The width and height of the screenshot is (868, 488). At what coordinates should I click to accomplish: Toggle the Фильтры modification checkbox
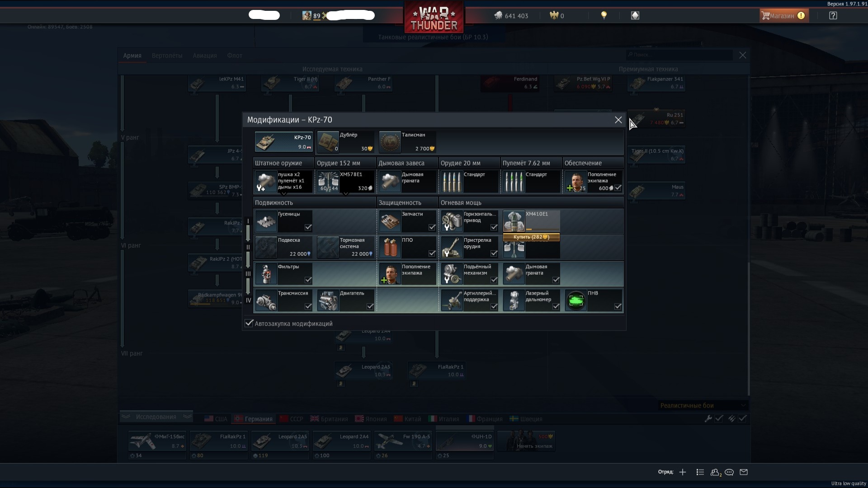[x=308, y=280]
